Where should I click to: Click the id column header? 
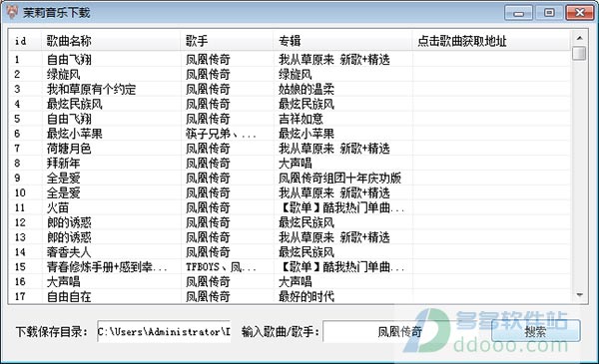25,41
